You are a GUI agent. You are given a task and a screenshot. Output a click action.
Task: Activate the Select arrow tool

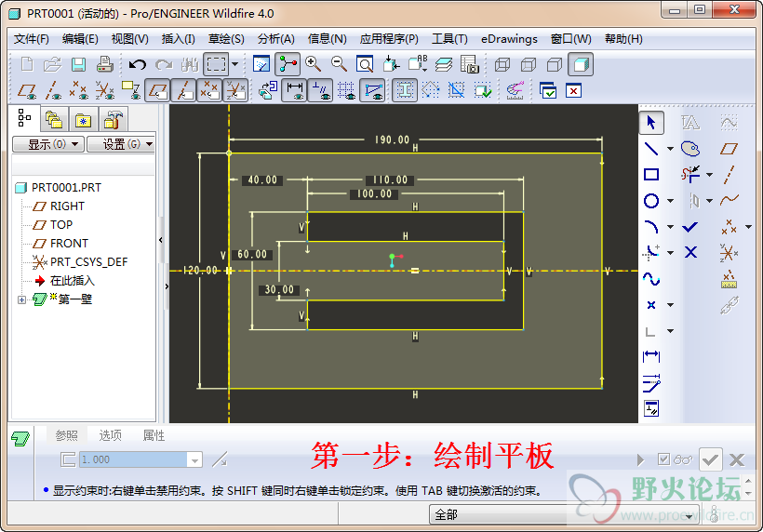pos(651,122)
